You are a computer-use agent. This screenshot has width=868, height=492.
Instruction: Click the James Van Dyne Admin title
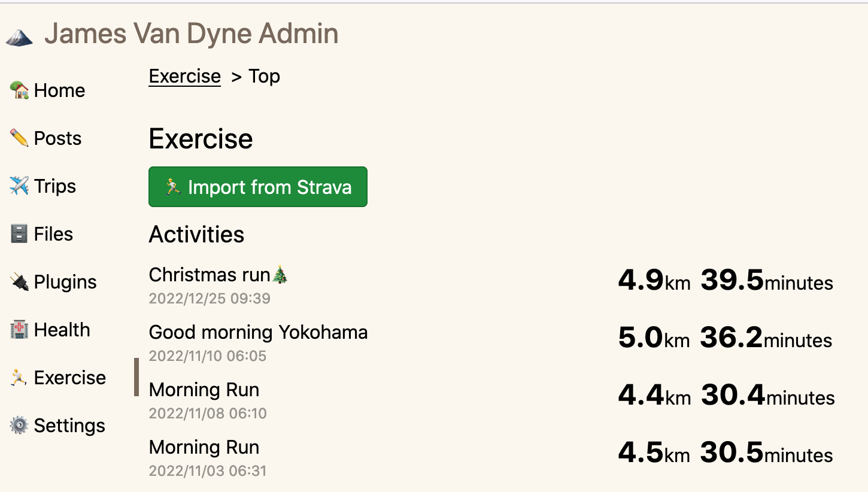tap(191, 34)
